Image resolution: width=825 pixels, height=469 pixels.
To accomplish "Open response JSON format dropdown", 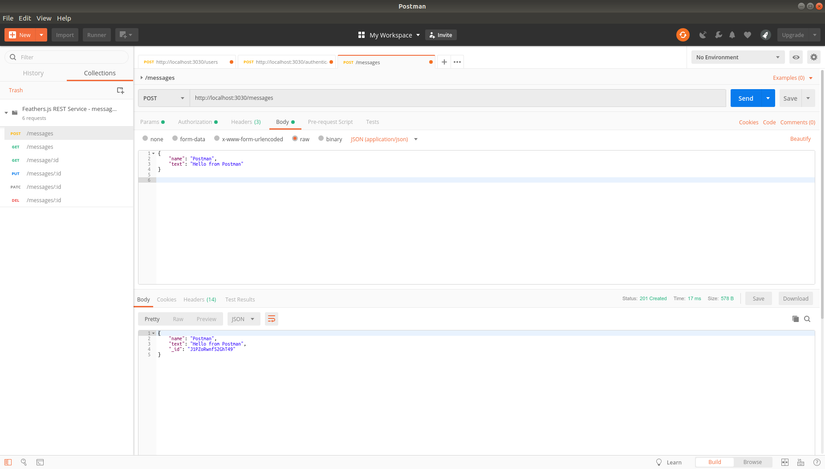I will (244, 319).
